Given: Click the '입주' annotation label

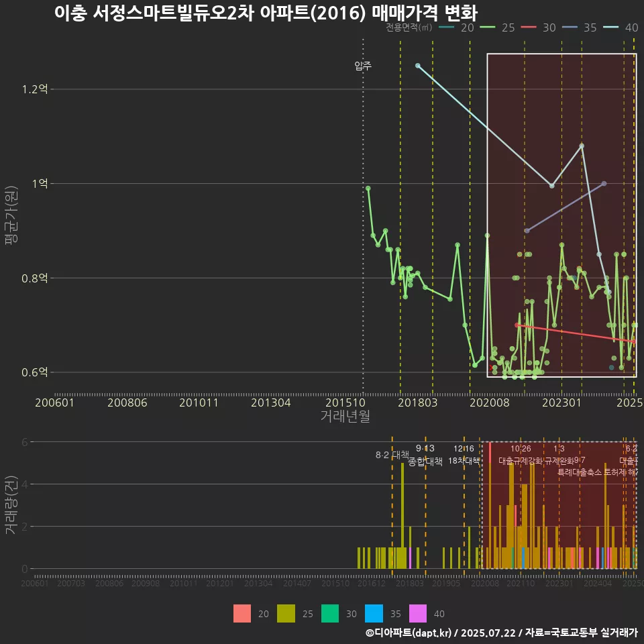Looking at the screenshot, I should coord(363,66).
